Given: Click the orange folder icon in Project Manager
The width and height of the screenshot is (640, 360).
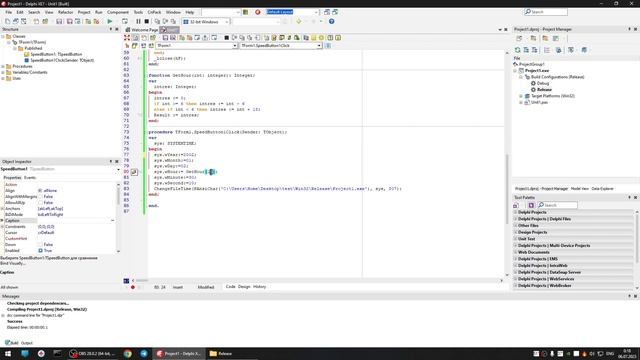Looking at the screenshot, I should pos(545,38).
